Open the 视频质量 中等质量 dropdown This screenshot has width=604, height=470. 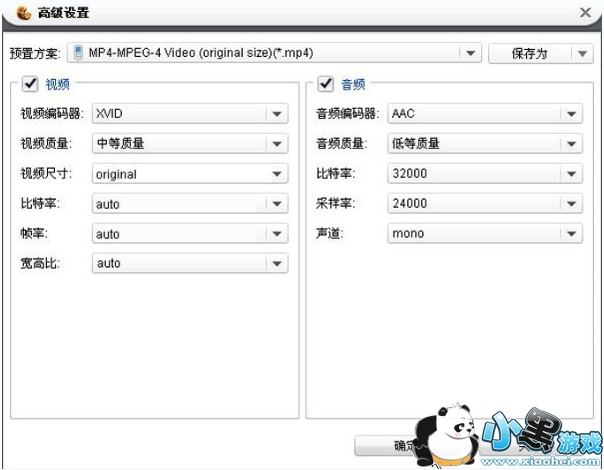click(x=190, y=144)
